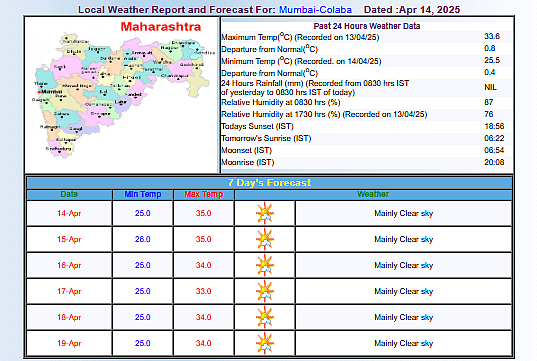537x361 pixels.
Task: Click the weather icon for 17-Apr
Action: pos(265,291)
